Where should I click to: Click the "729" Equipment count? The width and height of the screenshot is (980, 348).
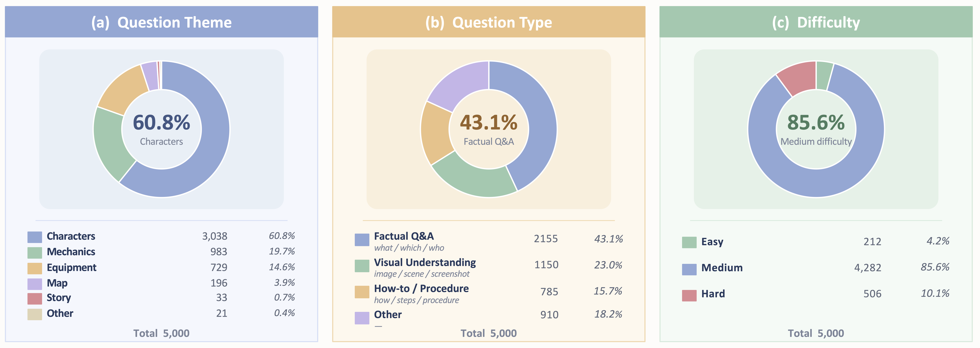(219, 267)
